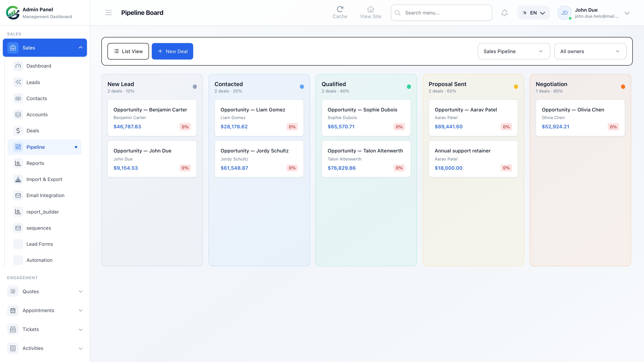Click the $89,441.60 amount on Aarav Patel card
This screenshot has height=362, width=644.
pos(449,127)
